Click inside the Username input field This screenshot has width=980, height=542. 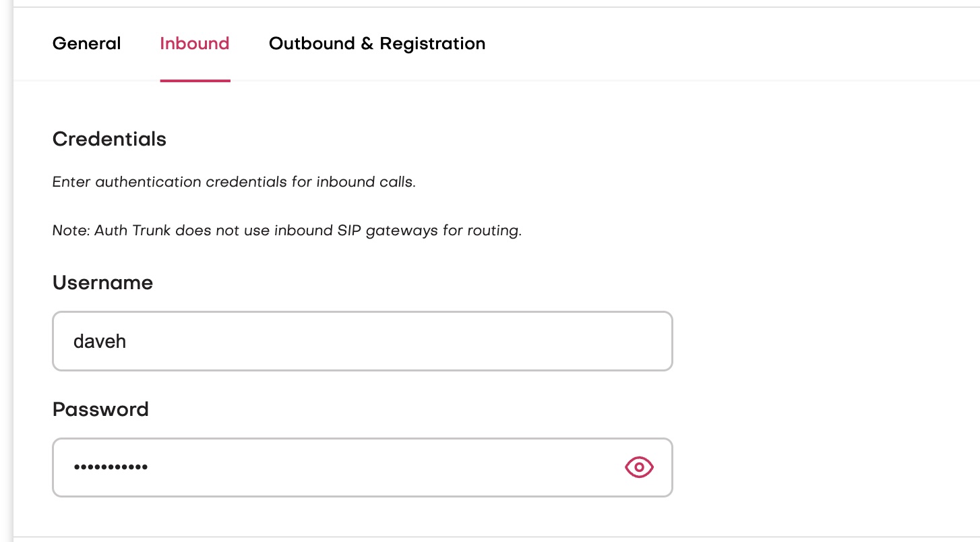[x=337, y=341]
